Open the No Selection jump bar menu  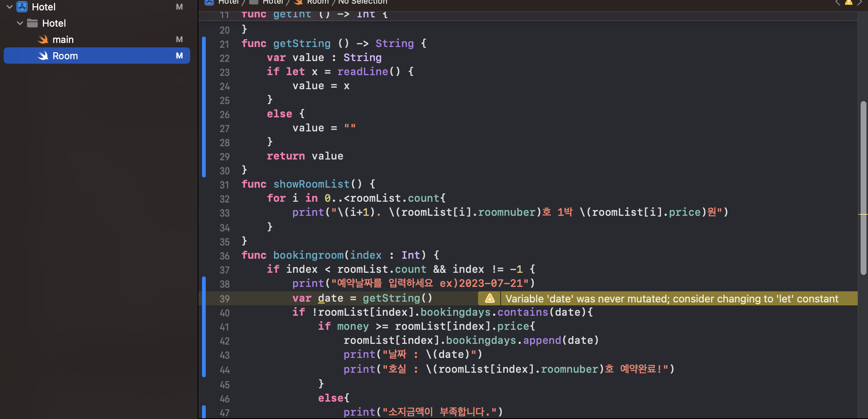coord(363,2)
